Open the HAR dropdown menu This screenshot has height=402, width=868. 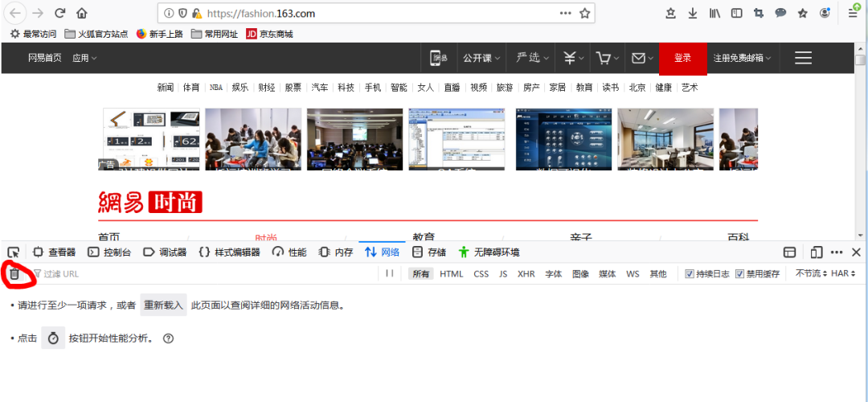click(843, 273)
